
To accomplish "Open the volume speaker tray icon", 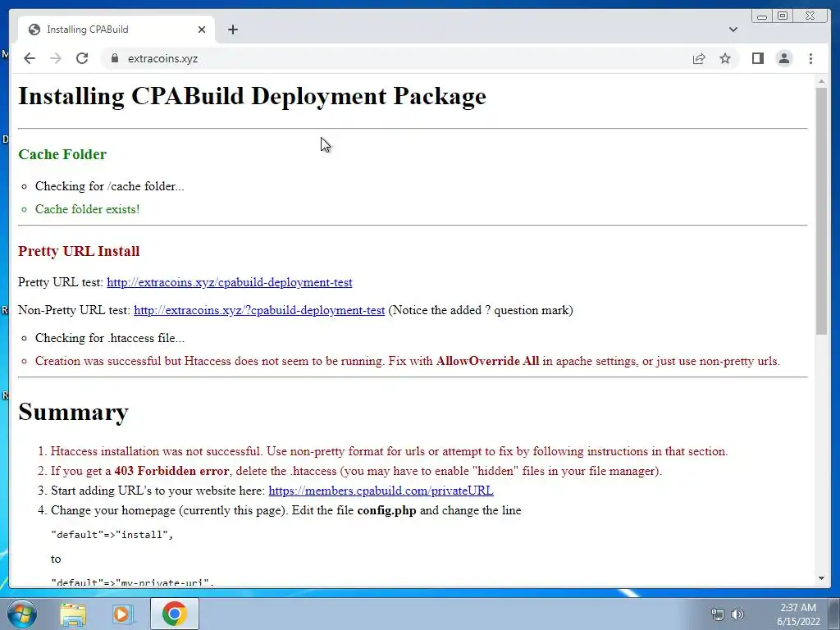I will pos(737,614).
